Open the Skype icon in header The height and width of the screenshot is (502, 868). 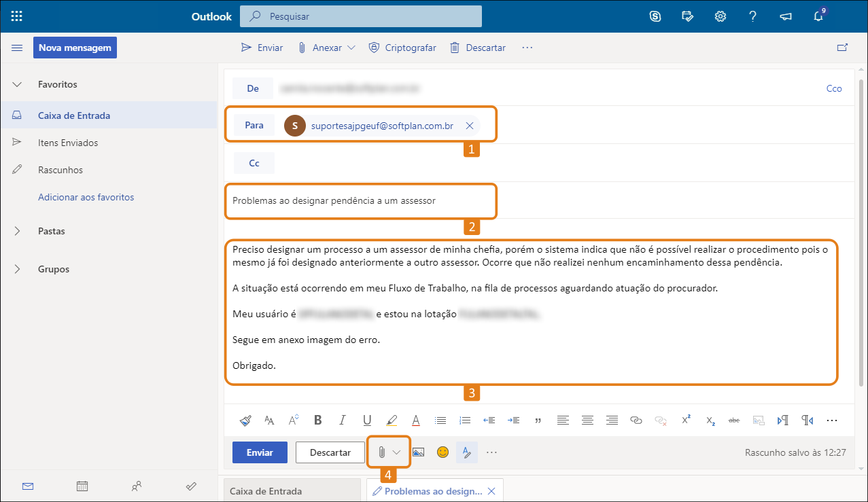coord(655,16)
